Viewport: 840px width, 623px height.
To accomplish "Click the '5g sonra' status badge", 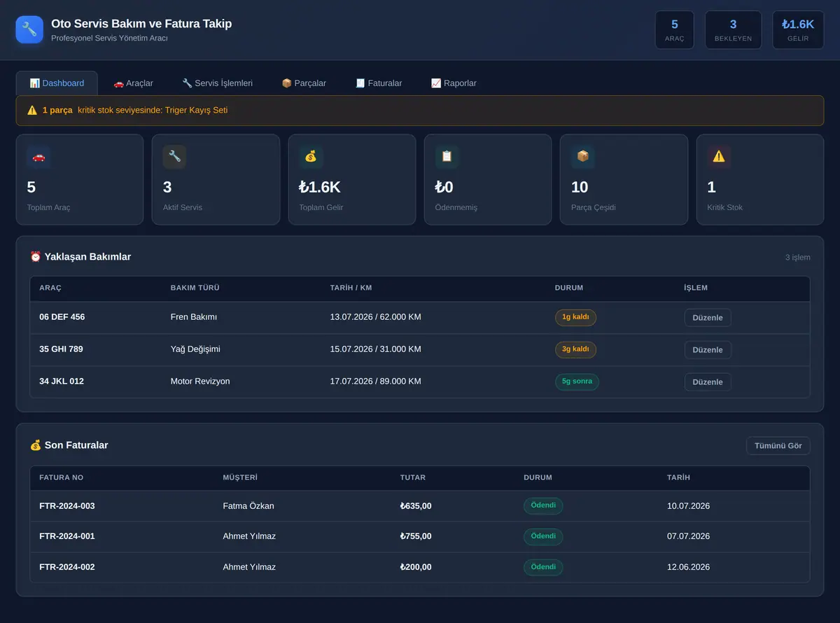I will click(x=577, y=381).
